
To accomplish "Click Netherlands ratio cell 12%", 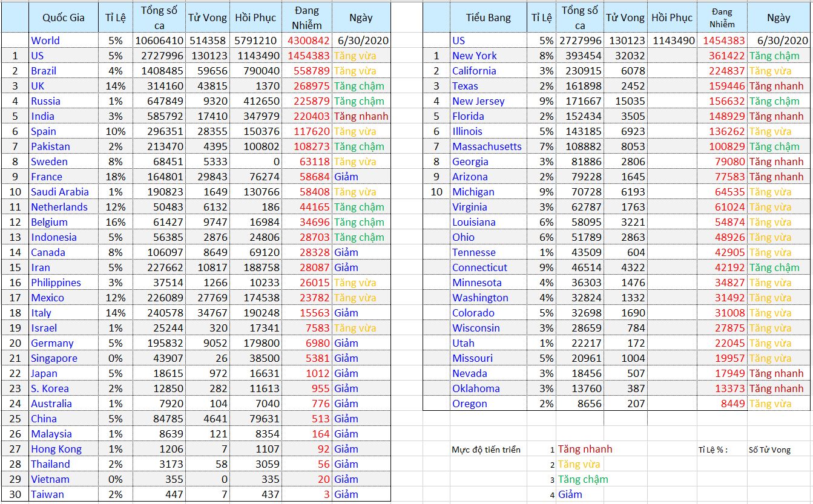I will click(x=115, y=207).
